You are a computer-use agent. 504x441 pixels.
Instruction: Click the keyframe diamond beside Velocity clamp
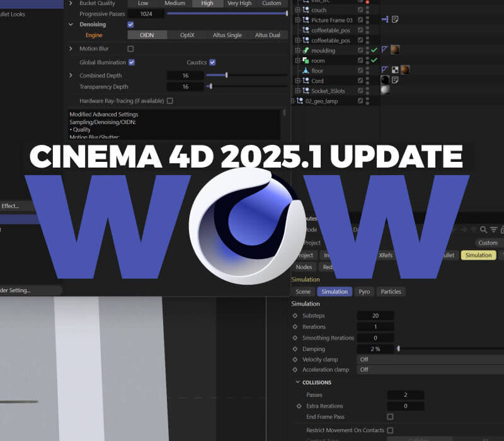coord(295,360)
